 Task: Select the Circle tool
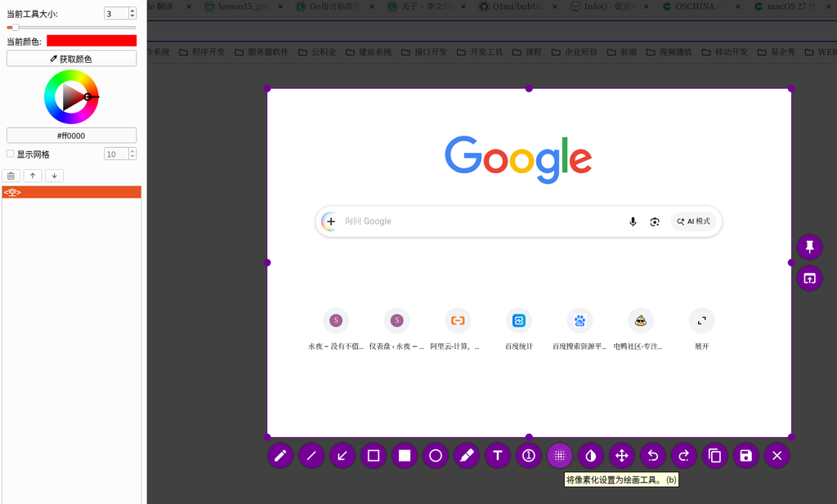tap(436, 456)
